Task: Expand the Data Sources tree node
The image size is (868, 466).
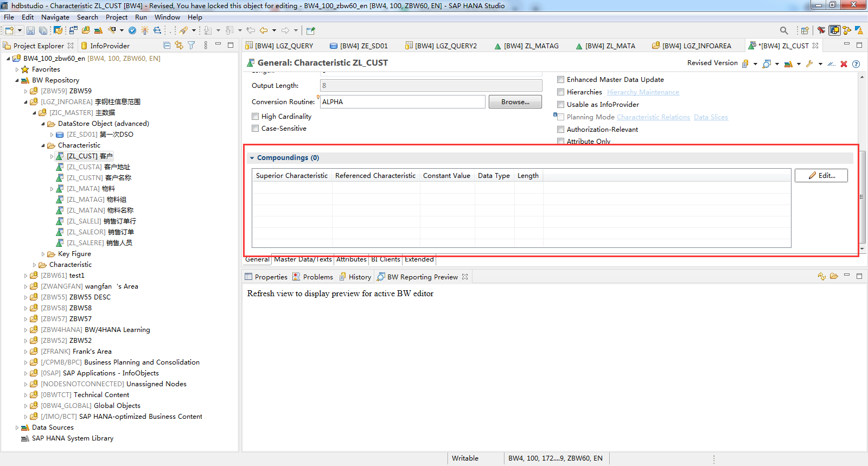Action: [17, 427]
